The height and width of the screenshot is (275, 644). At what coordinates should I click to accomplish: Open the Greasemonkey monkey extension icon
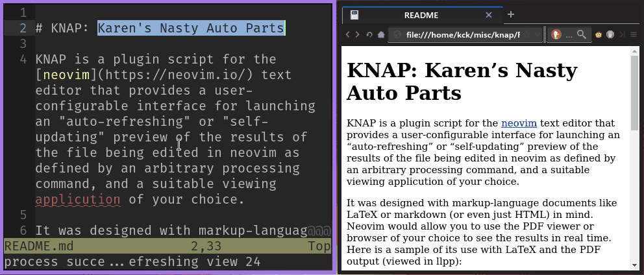tap(599, 35)
